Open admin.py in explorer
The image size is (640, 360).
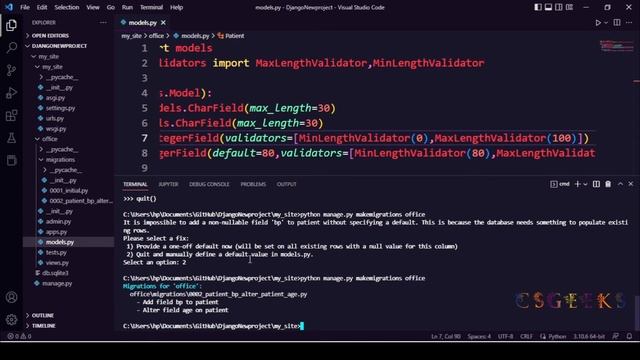pos(58,222)
